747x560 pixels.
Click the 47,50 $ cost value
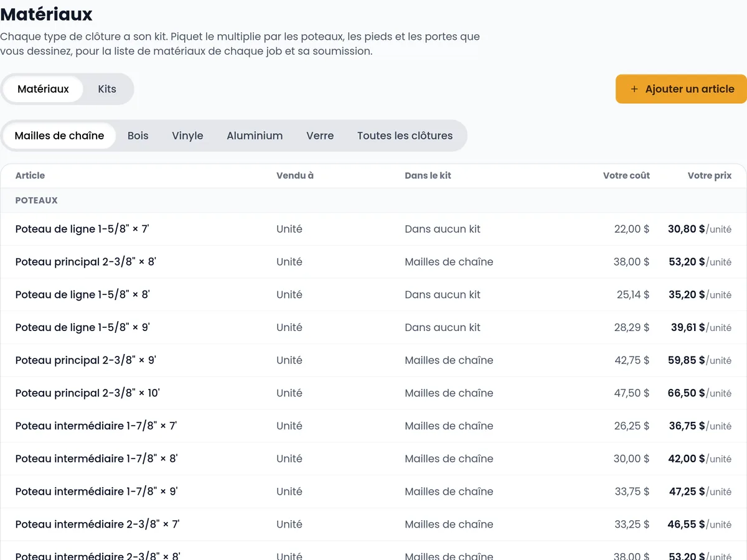click(632, 393)
